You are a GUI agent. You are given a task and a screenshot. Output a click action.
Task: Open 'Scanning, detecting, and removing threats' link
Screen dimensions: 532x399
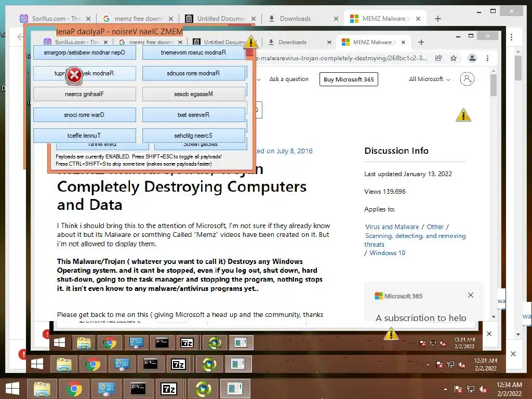point(415,240)
